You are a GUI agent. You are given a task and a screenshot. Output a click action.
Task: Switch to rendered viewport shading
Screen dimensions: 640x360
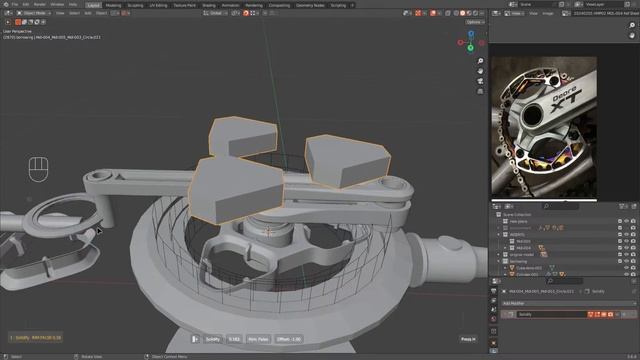coord(475,13)
